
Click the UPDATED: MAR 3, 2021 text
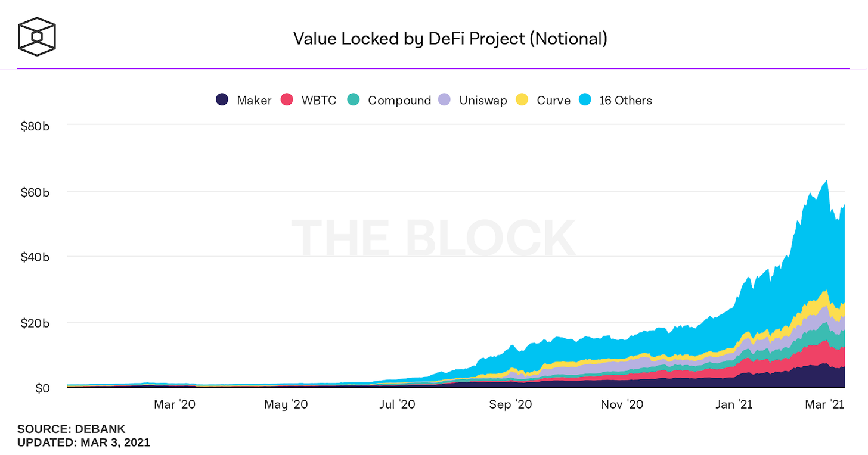click(83, 442)
